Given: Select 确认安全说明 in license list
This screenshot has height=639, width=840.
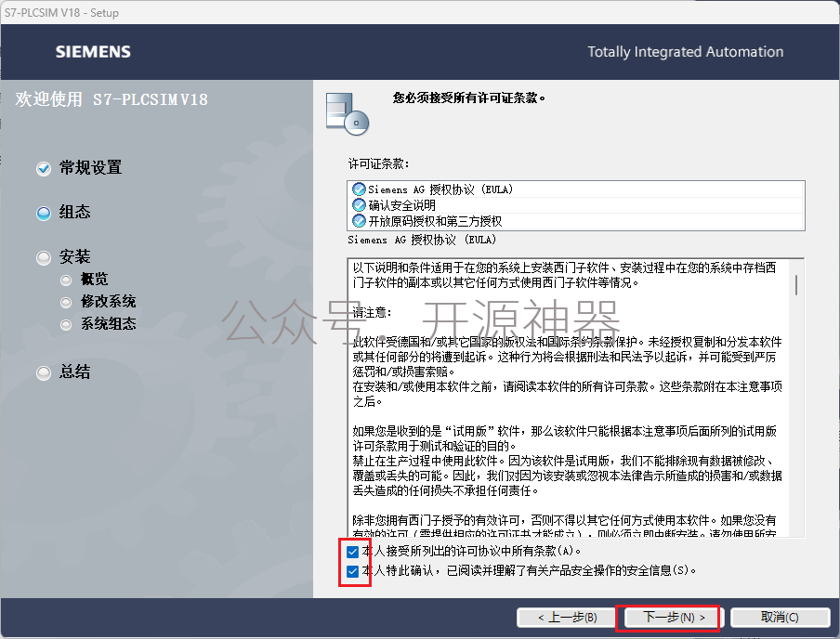Looking at the screenshot, I should (x=576, y=205).
